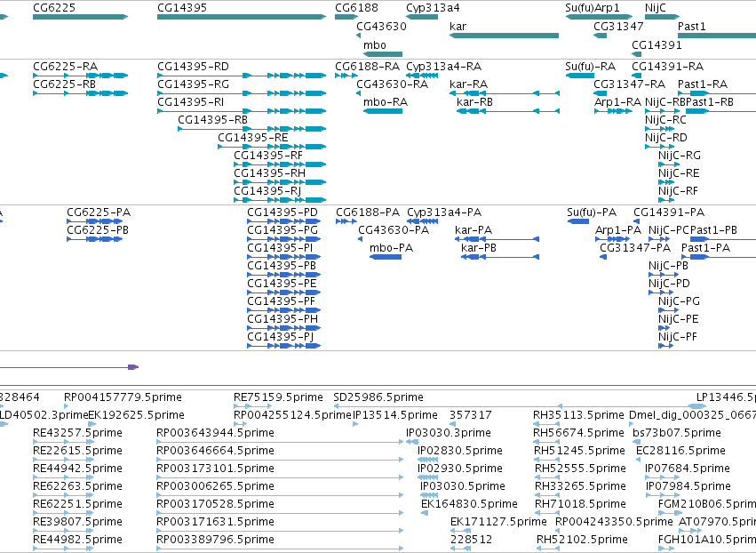This screenshot has width=756, height=553.
Task: Click transcript Arp1-RA
Action: coord(618,102)
